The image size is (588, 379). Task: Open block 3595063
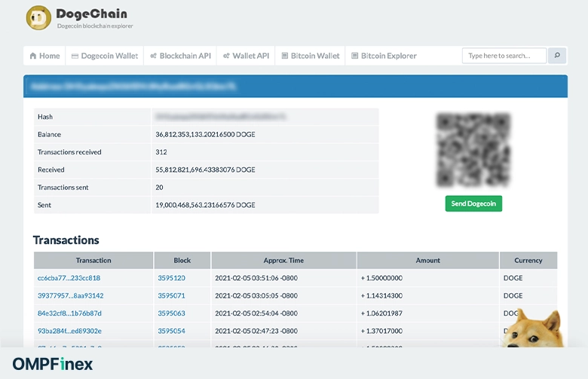pyautogui.click(x=171, y=313)
